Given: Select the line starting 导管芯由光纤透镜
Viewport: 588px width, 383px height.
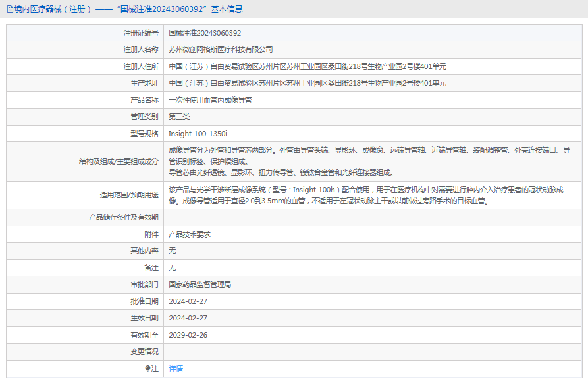Looking at the screenshot, I should click(281, 173).
